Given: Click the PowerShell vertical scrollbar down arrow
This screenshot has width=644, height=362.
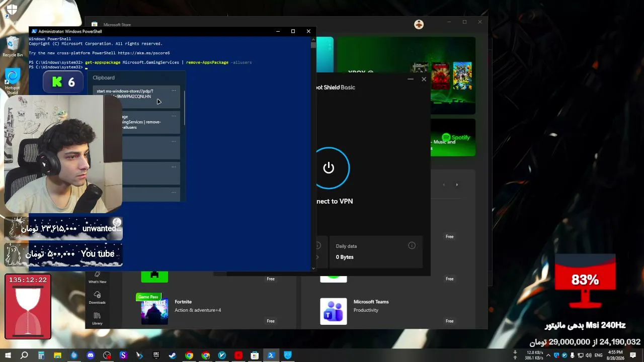Looking at the screenshot, I should point(313,268).
